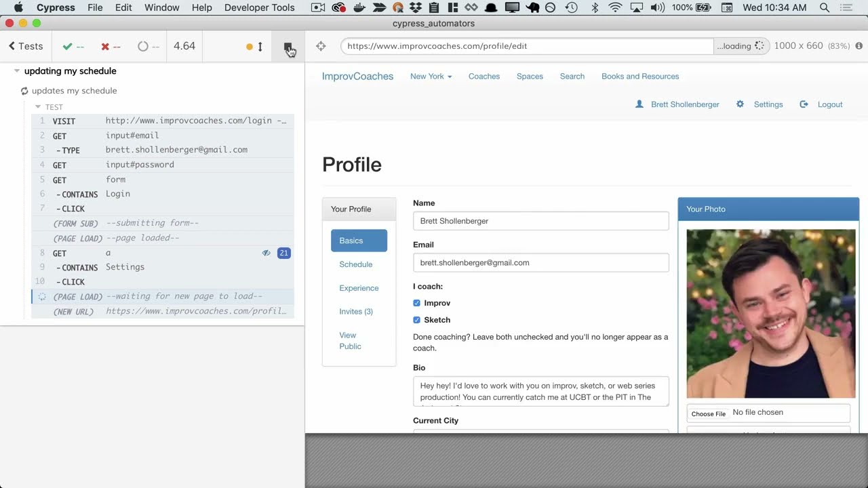Click the running 'updates my schedule' test icon
Viewport: 868px width, 488px height.
click(x=24, y=91)
